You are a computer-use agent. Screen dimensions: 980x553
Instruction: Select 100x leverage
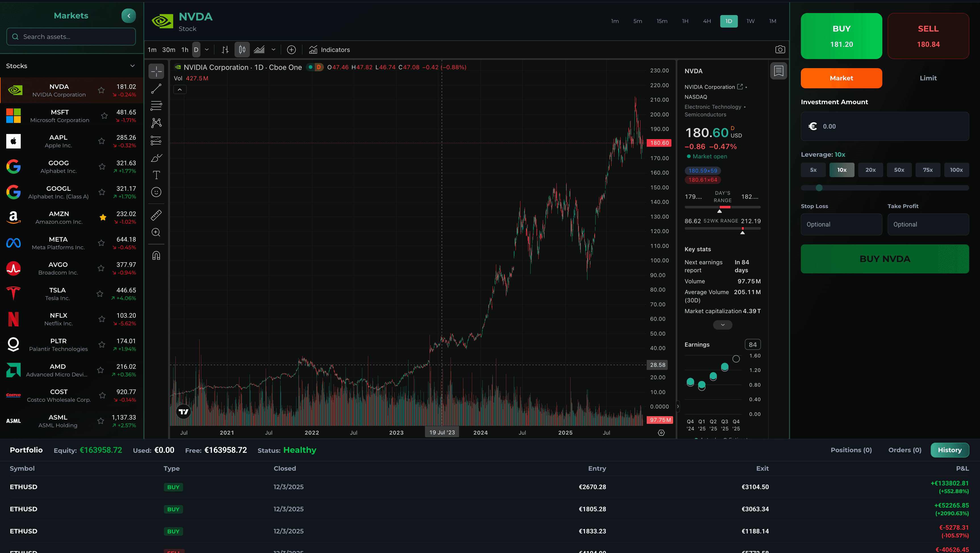point(956,170)
